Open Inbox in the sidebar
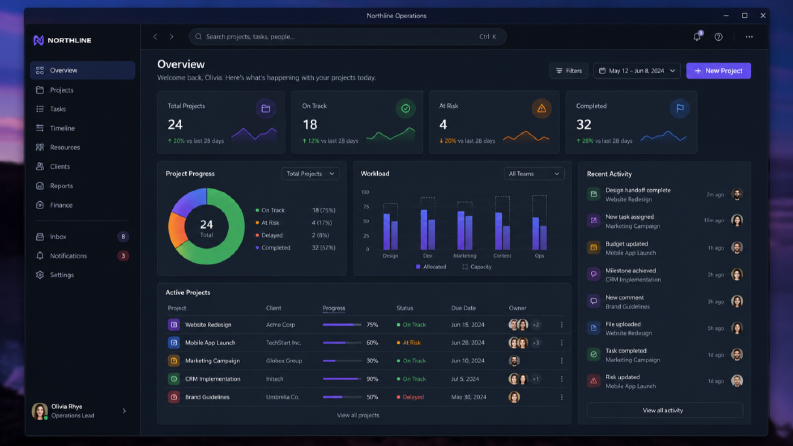Screen dimensions: 793x446 82,237
